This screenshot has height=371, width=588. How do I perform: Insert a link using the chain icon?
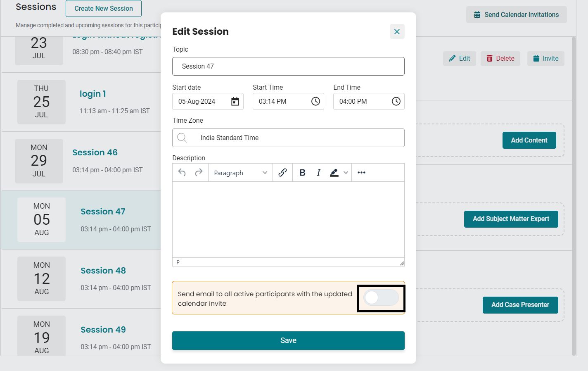click(x=282, y=173)
